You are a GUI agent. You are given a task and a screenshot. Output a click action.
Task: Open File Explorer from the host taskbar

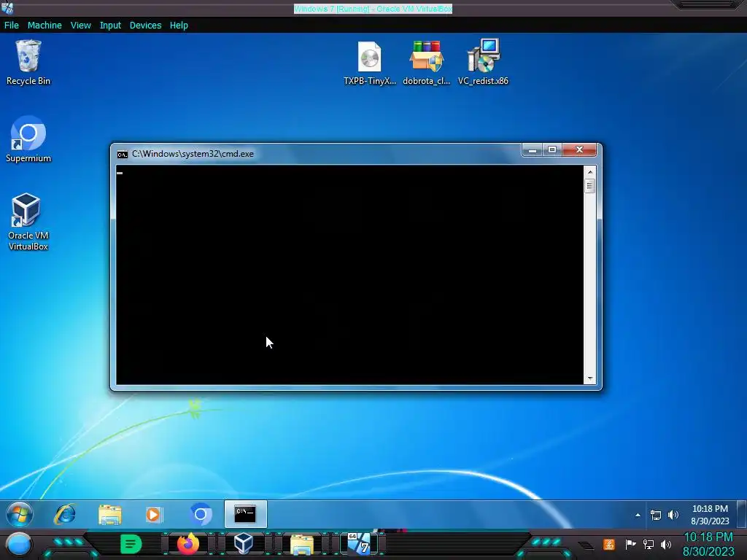coord(301,545)
